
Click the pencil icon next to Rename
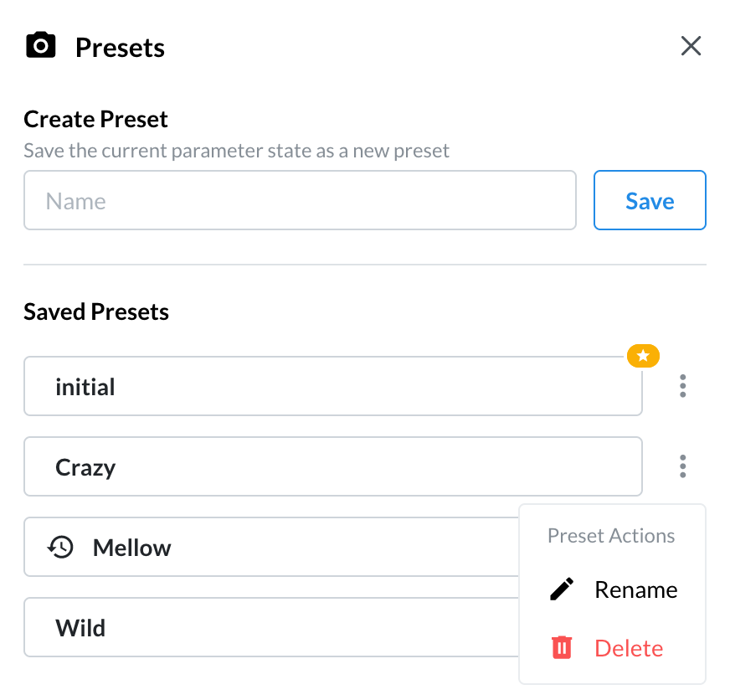(x=562, y=589)
